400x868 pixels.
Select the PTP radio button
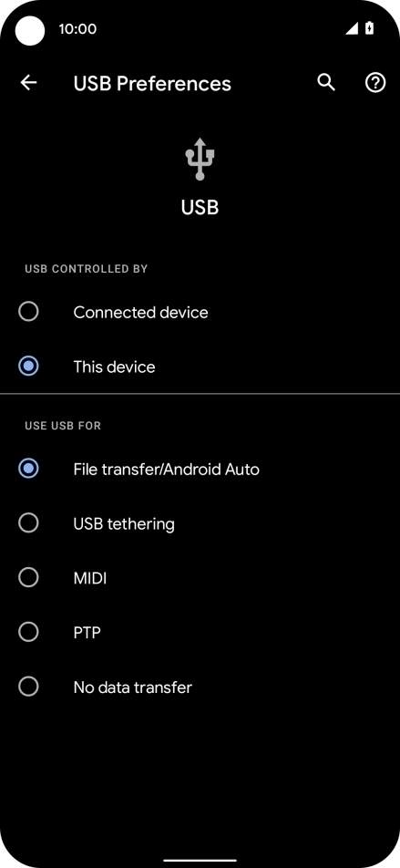click(x=28, y=632)
